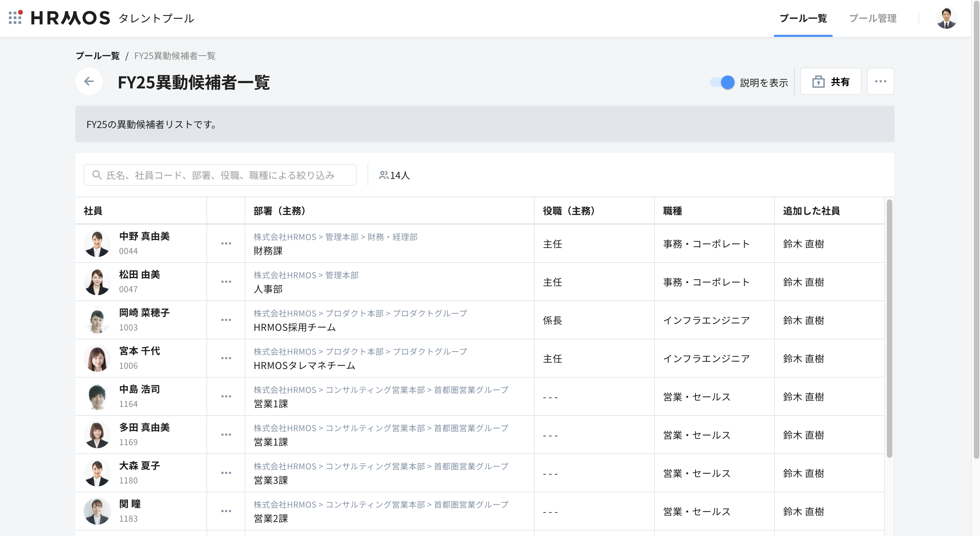Toggle the 説明を表示 switch off

coord(722,82)
